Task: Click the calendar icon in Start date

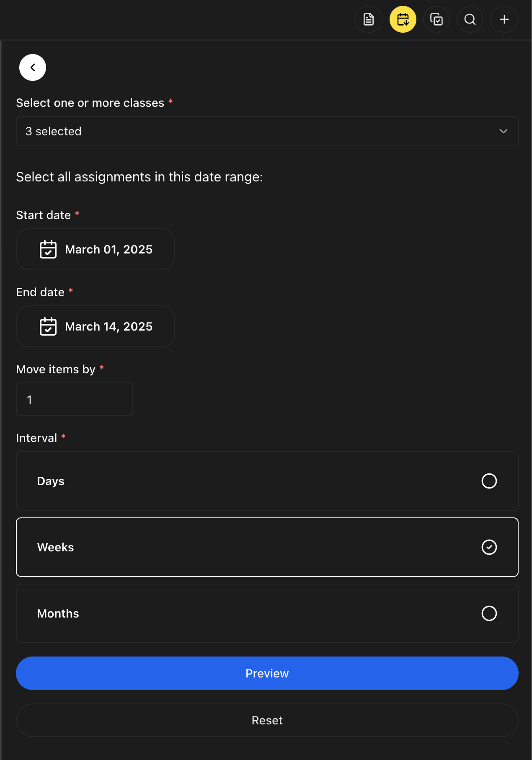Action: pos(48,249)
